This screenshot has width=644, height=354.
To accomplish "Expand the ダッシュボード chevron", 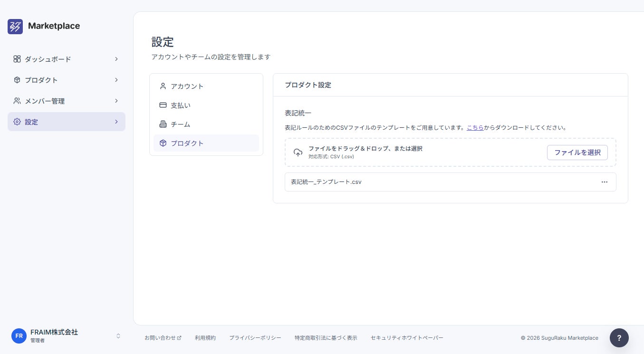I will coord(116,59).
